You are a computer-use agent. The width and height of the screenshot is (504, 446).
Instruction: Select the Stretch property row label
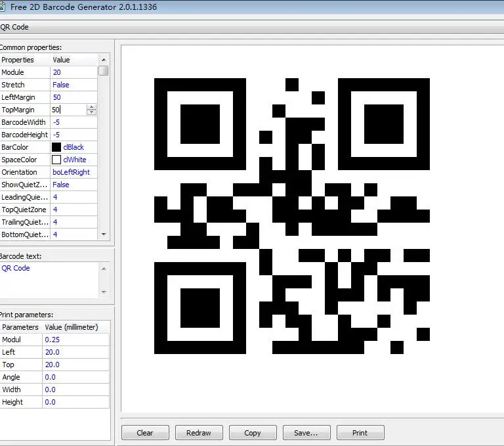[x=13, y=85]
